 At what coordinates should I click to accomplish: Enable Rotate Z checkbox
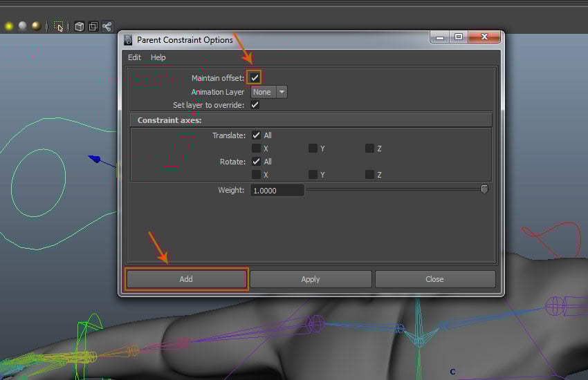click(369, 175)
